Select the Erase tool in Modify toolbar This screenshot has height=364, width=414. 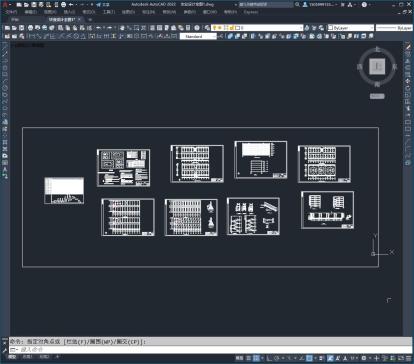pos(408,48)
